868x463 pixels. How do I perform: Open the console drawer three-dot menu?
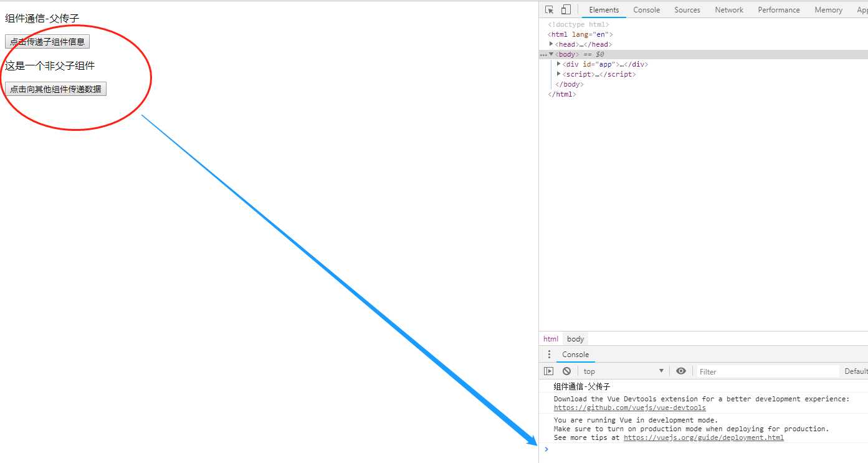(x=549, y=355)
